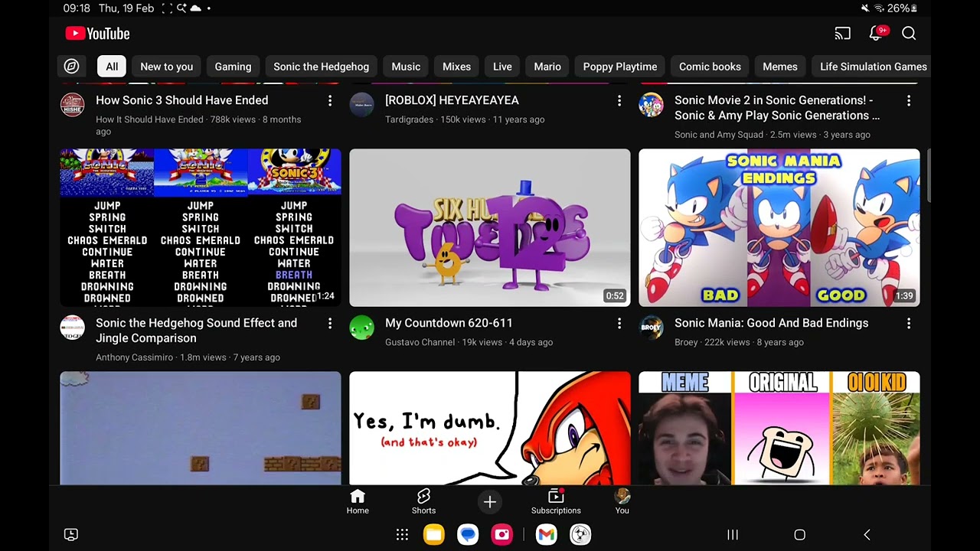
Task: Open the My Countdown 620-611 title
Action: (x=449, y=323)
